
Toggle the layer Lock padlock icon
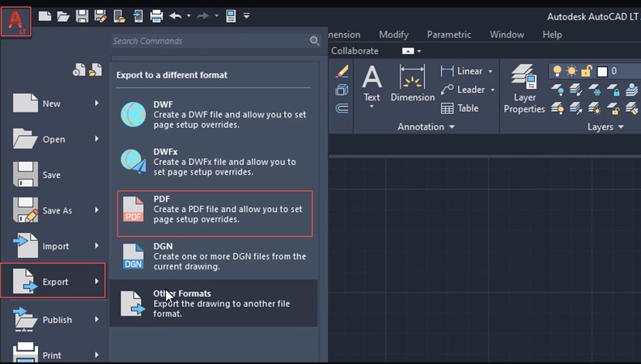[x=586, y=71]
